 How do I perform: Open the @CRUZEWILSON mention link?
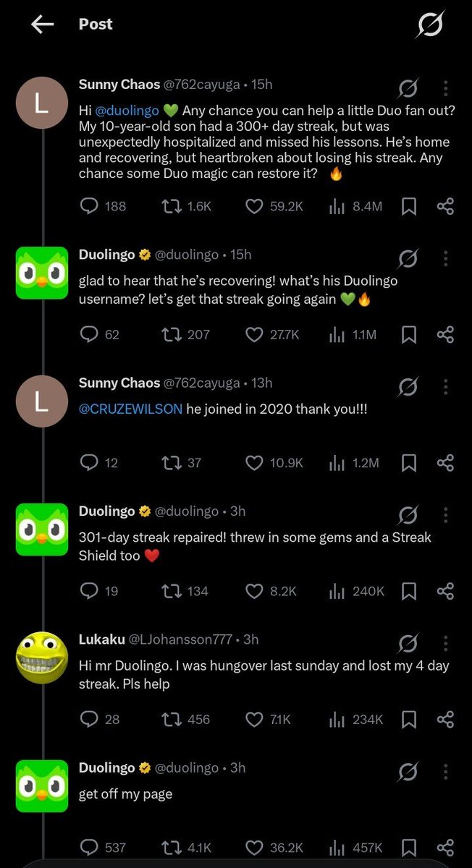coord(131,409)
